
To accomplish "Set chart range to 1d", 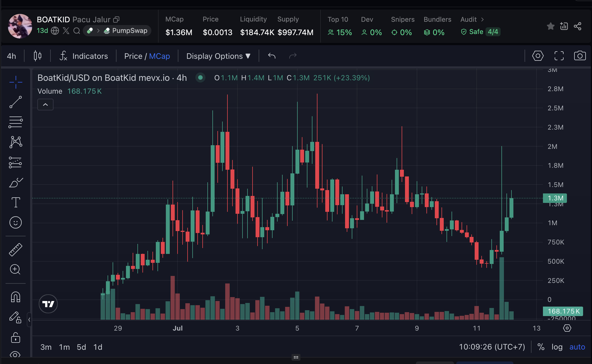I will tap(98, 347).
